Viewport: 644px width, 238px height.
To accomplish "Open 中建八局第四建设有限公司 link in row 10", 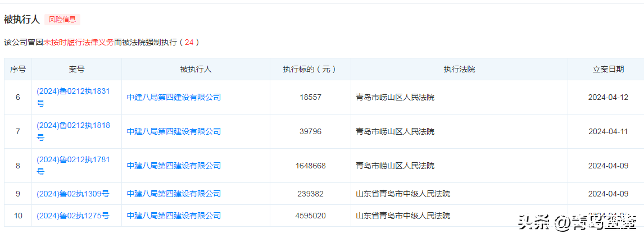I will 174,216.
